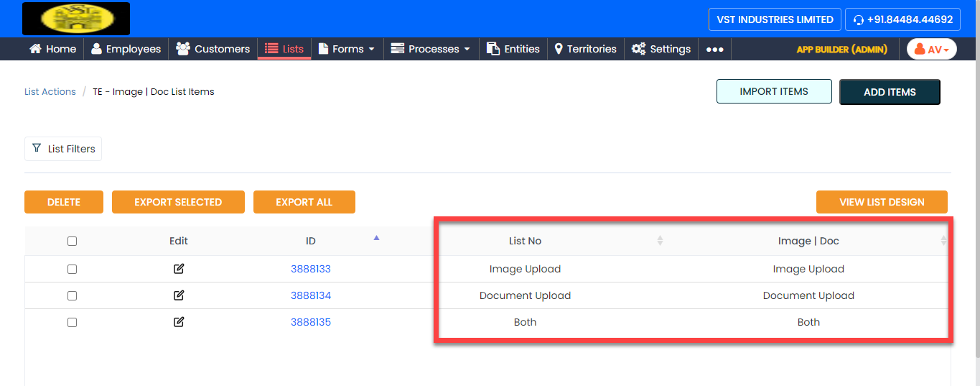Click the edit icon for item 3888133
Image resolution: width=980 pixels, height=386 pixels.
pyautogui.click(x=179, y=269)
